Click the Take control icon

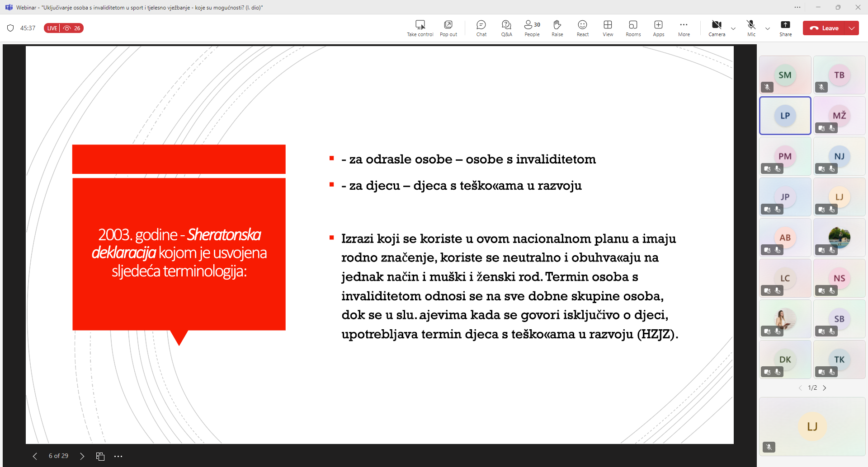coord(420,28)
